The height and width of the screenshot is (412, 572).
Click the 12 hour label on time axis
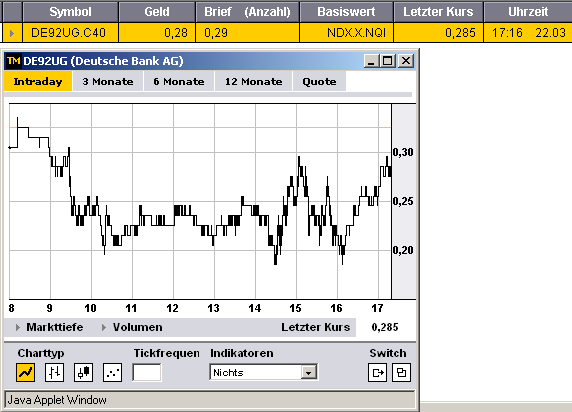coord(173,308)
